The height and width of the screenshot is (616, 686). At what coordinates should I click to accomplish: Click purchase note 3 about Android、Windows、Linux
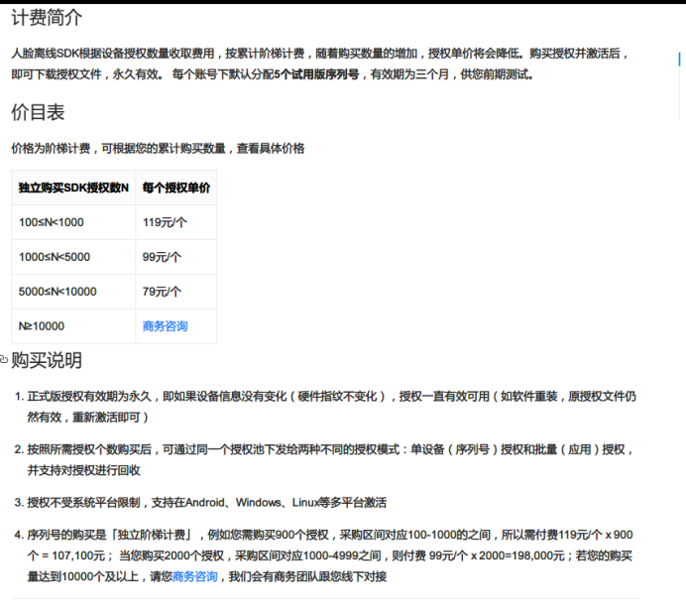click(x=207, y=502)
